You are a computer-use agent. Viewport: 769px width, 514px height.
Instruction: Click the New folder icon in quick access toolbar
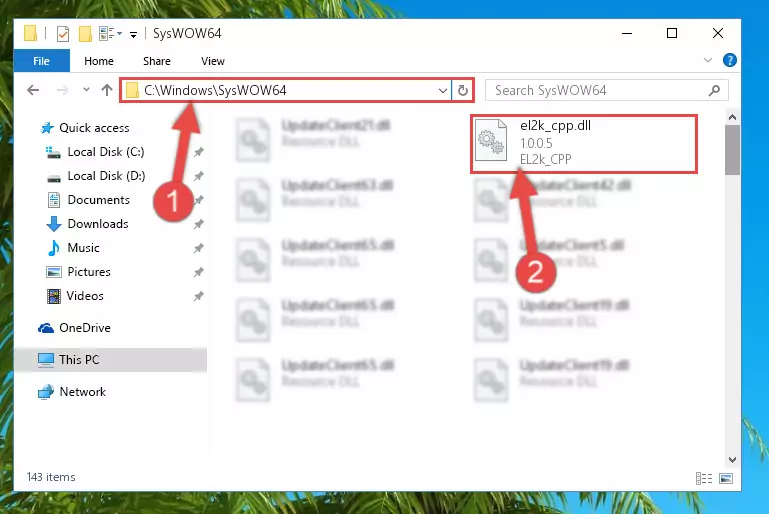85,34
